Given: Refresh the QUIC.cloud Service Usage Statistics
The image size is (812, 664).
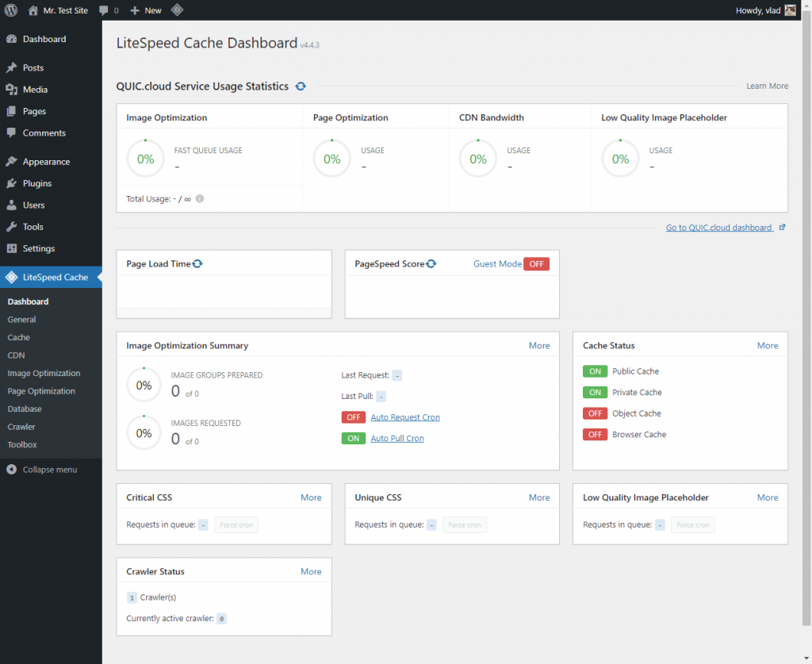Looking at the screenshot, I should [300, 86].
